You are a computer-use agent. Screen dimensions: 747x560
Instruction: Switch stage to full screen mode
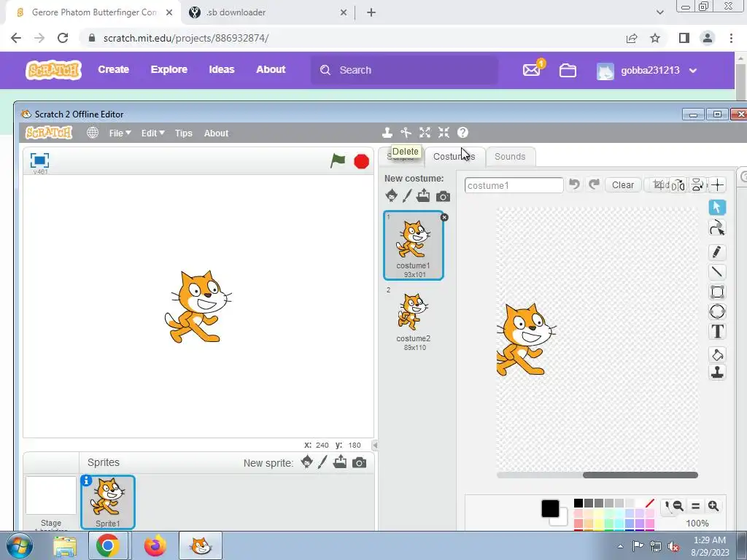(39, 160)
